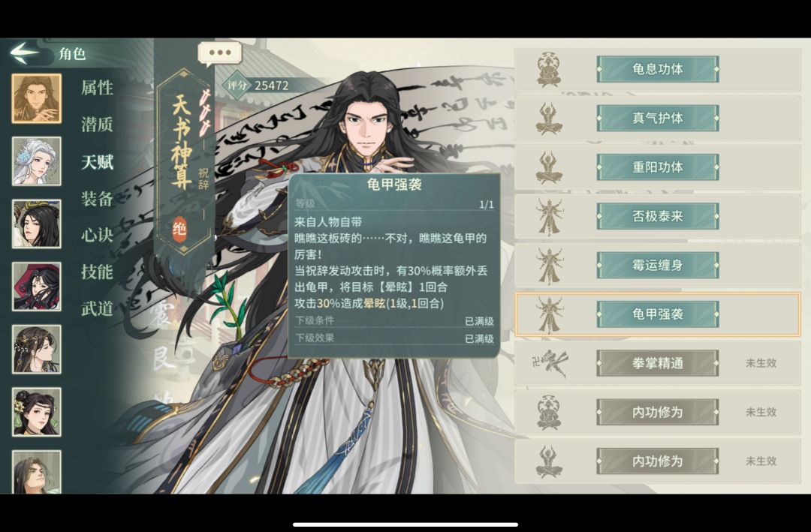Select the 龟息功体 talent button
811x532 pixels.
(657, 69)
